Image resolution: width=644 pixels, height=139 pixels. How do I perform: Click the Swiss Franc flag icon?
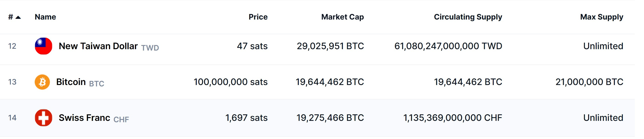(x=43, y=118)
